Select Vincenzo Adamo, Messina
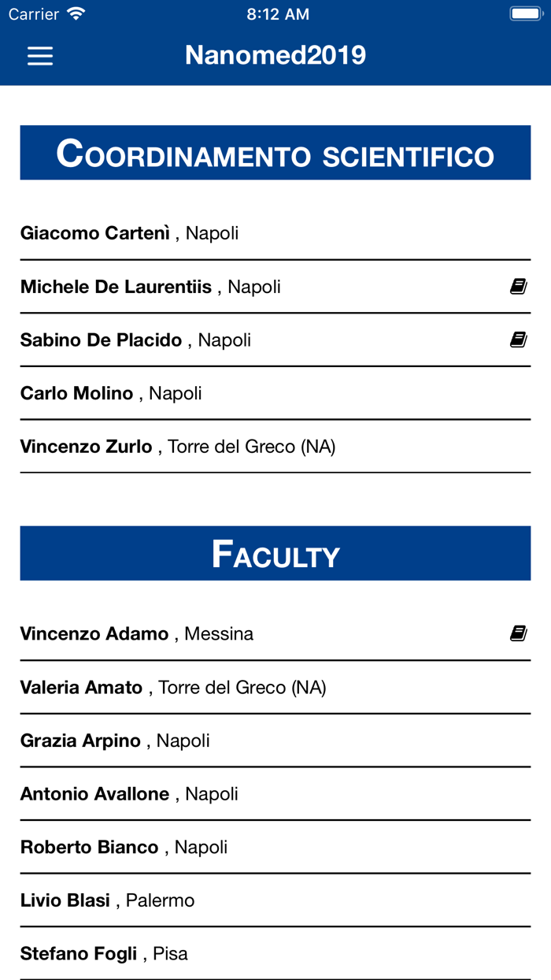551x980 pixels. (137, 634)
